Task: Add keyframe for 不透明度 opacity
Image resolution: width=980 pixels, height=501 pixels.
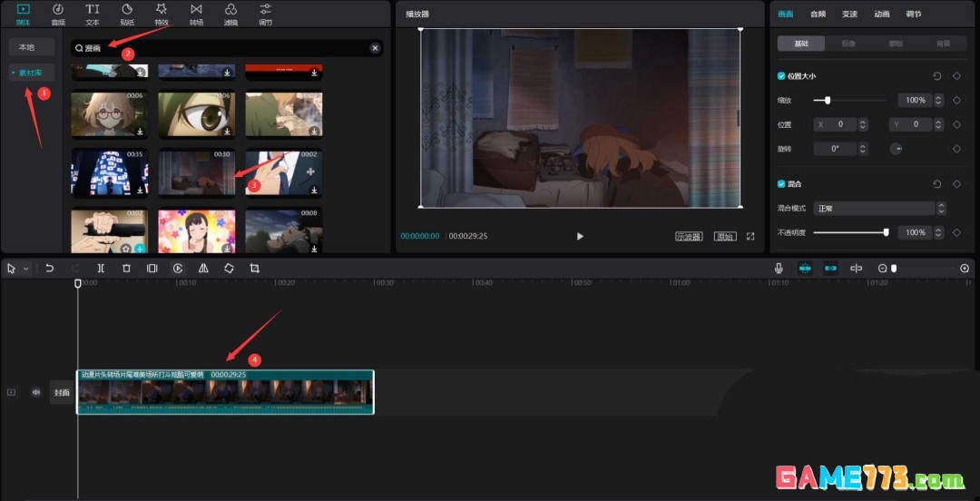Action: tap(956, 232)
